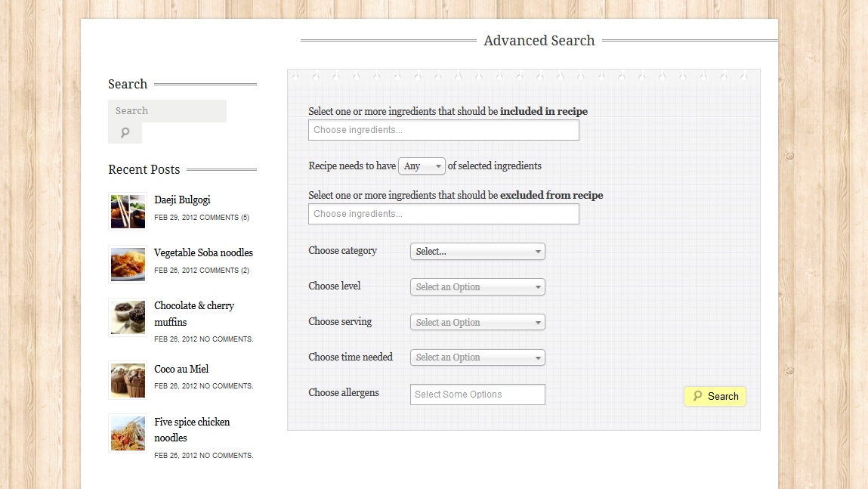The height and width of the screenshot is (489, 868).
Task: Open the Coco au Miel title link
Action: click(181, 370)
